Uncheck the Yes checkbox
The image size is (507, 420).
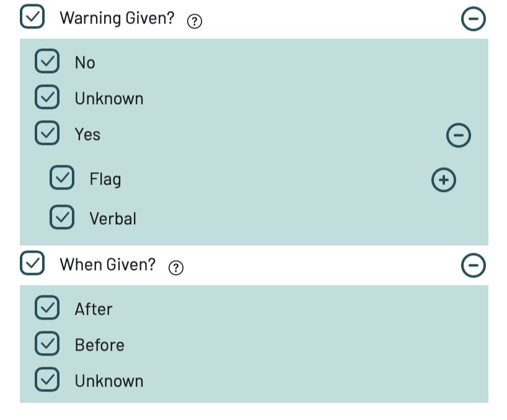(47, 133)
